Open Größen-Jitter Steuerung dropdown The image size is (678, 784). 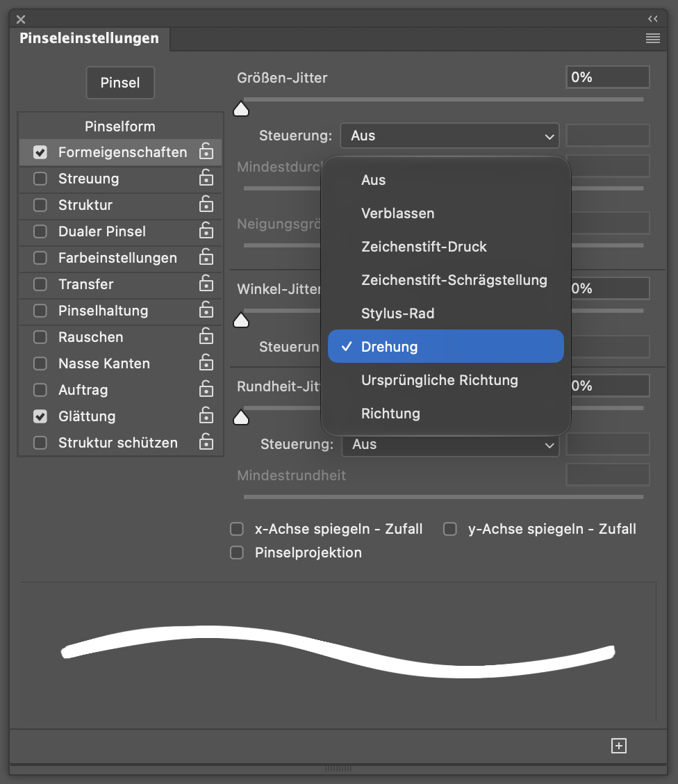(x=449, y=136)
